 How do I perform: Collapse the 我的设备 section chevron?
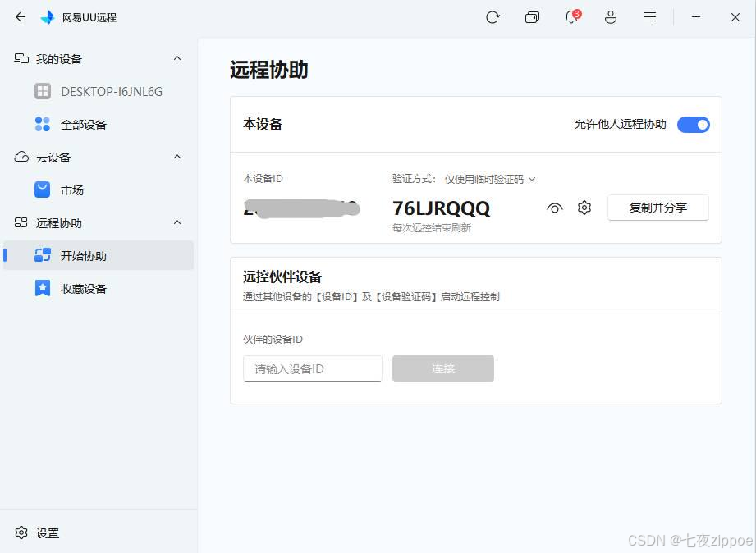(177, 58)
